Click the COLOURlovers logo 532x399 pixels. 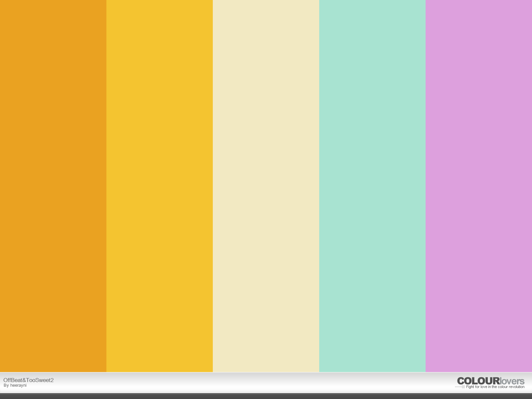pyautogui.click(x=491, y=381)
